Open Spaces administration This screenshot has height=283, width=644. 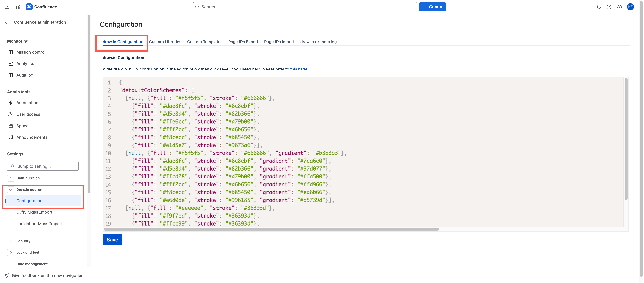click(23, 126)
